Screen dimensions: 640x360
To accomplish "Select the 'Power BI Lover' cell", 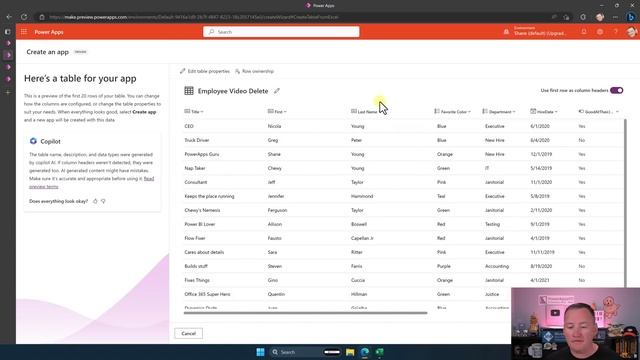I will click(200, 224).
